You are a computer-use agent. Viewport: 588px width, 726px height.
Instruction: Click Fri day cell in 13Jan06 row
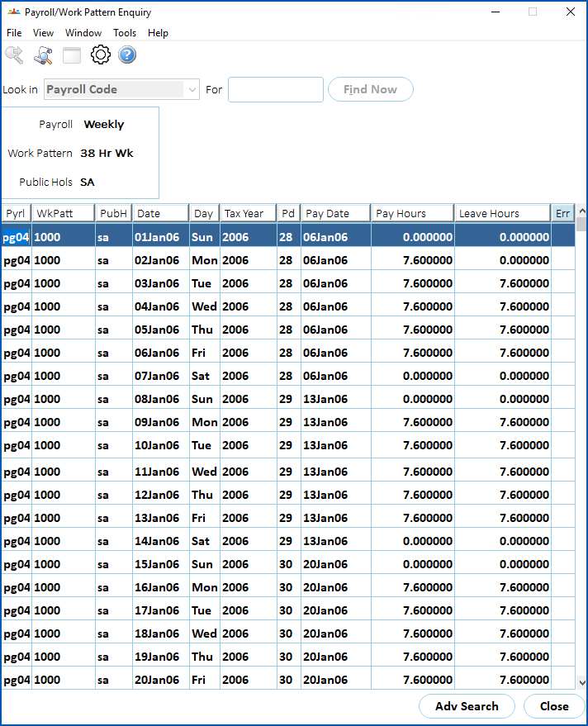point(205,518)
